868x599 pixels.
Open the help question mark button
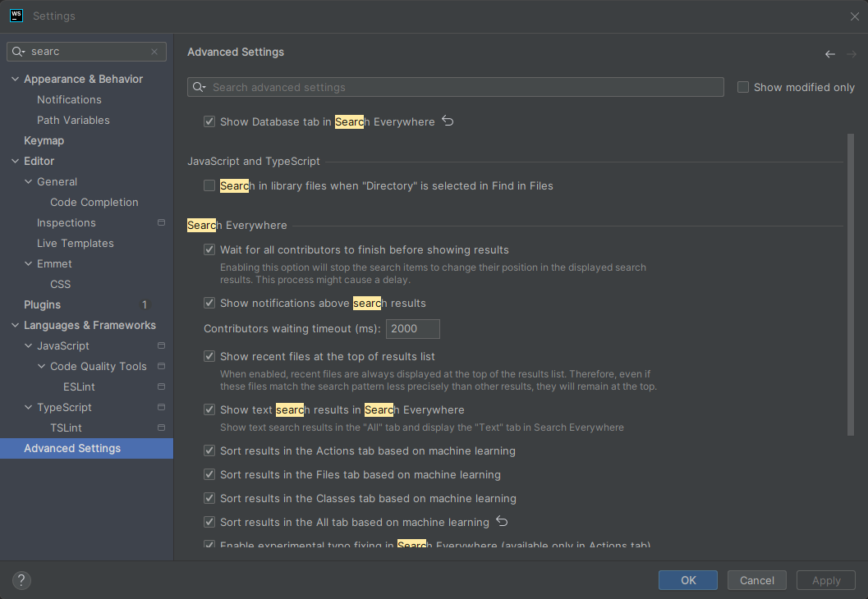click(x=21, y=580)
